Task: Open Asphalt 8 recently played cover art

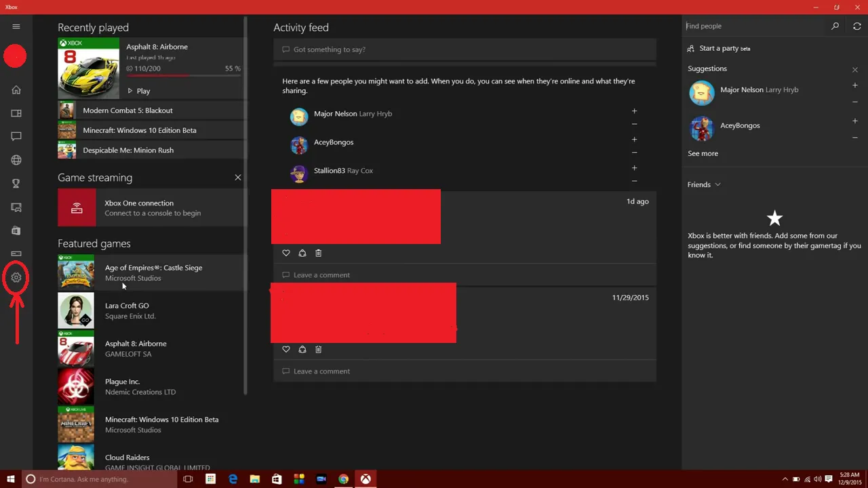Action: (88, 68)
